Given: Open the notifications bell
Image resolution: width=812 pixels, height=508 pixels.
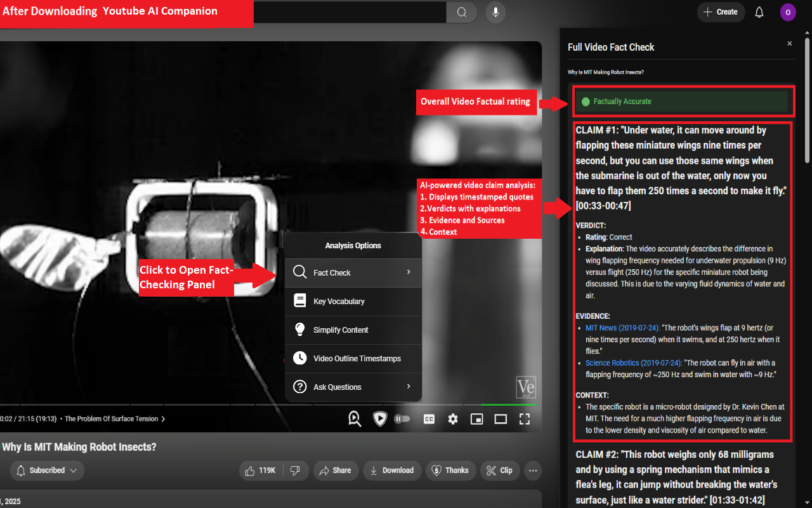Looking at the screenshot, I should point(759,12).
